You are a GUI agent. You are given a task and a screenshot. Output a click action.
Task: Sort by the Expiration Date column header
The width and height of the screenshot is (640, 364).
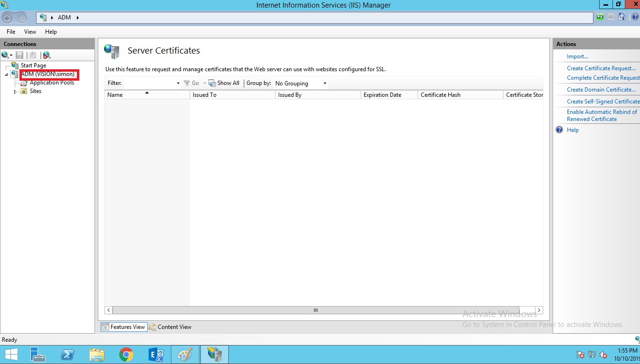(389, 95)
